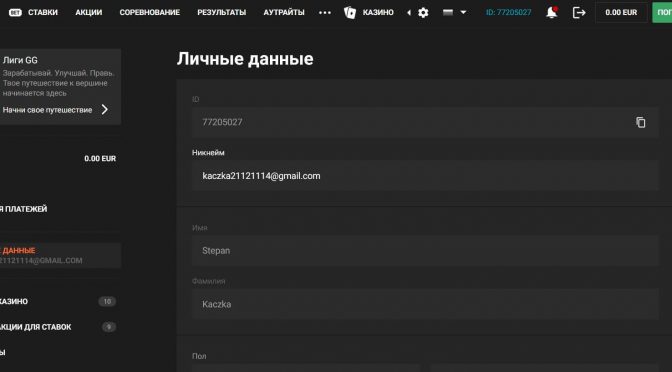
Task: Click the left arrow next to settings gear
Action: point(409,12)
